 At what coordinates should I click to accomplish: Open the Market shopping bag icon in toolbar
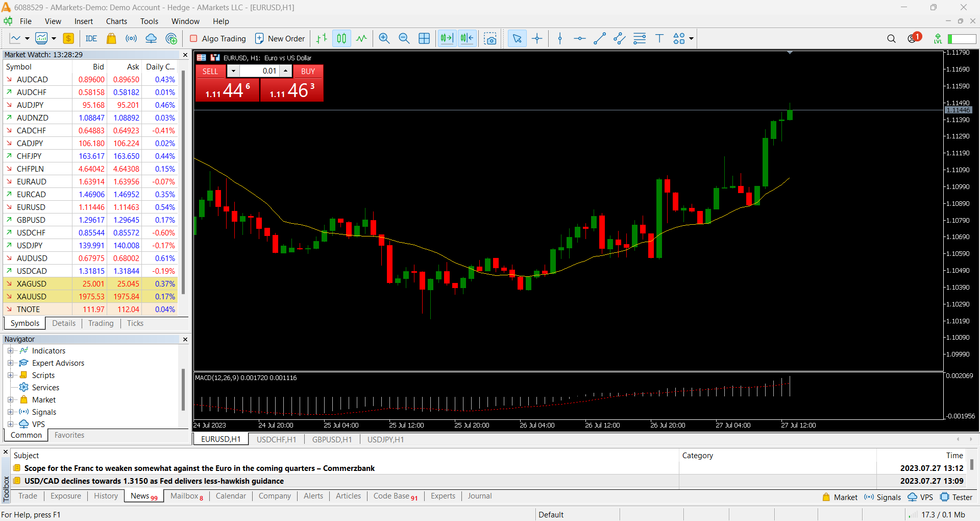(111, 38)
